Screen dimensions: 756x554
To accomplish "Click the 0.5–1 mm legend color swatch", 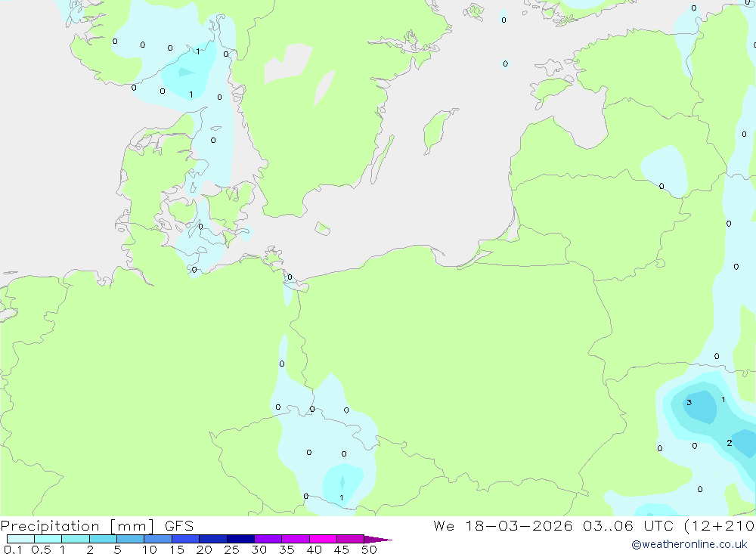I will pos(48,539).
